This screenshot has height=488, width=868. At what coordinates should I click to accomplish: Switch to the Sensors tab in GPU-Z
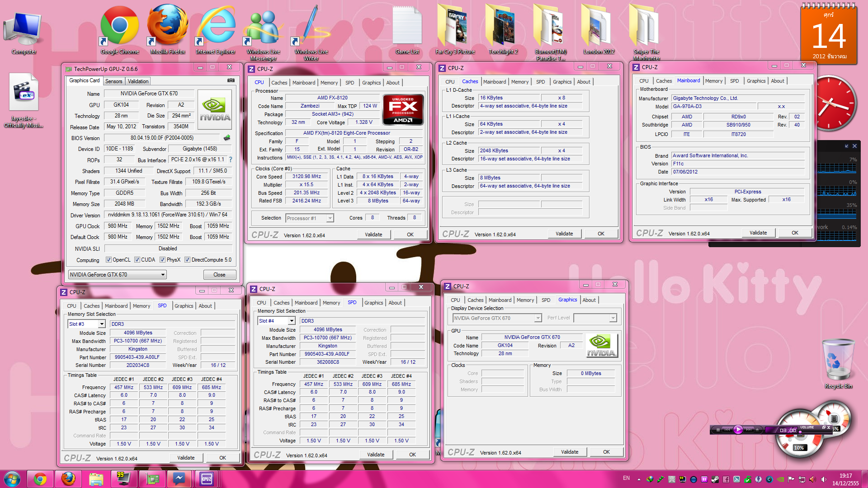(x=114, y=81)
